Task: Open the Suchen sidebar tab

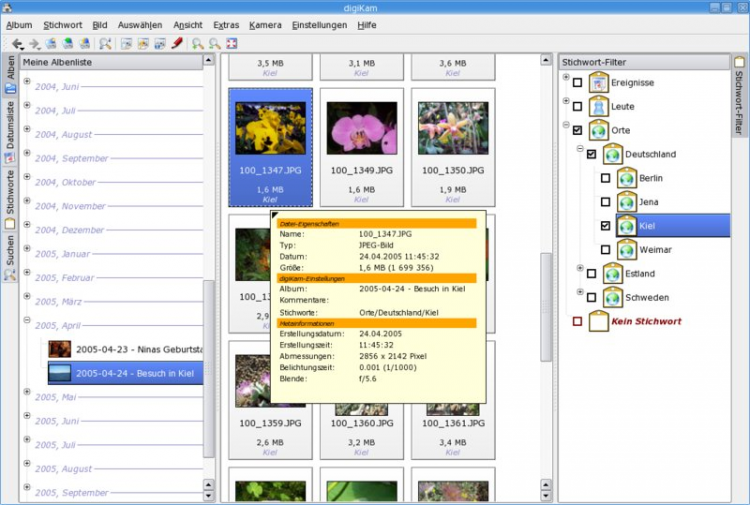Action: pyautogui.click(x=10, y=258)
